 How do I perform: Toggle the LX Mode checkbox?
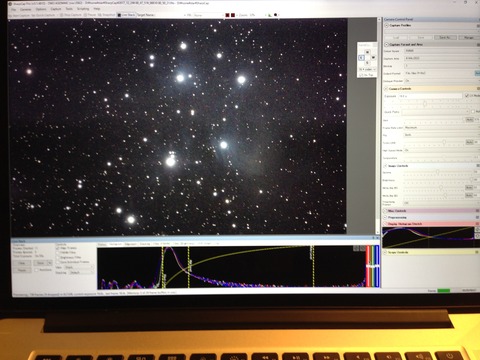point(467,96)
